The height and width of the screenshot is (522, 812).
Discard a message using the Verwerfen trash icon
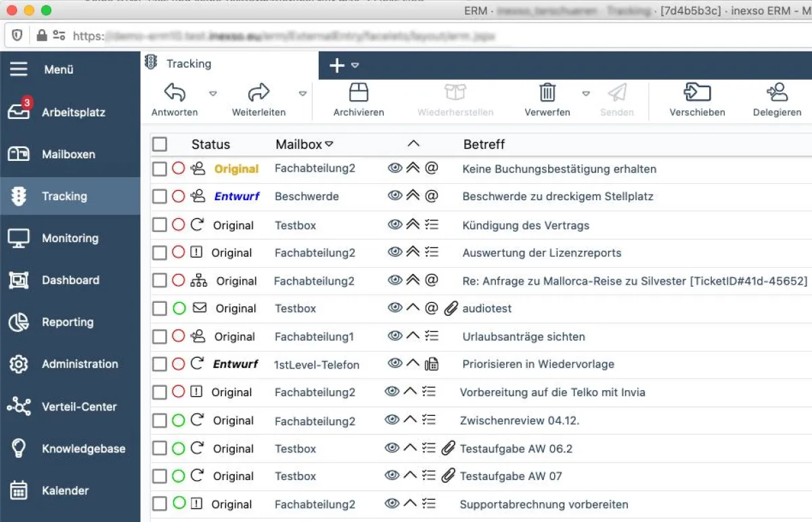(547, 92)
